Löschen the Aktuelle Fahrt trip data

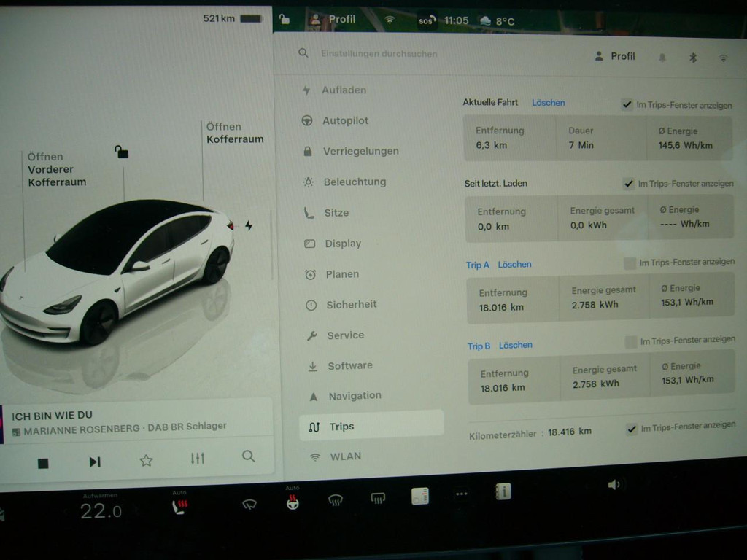pyautogui.click(x=548, y=103)
